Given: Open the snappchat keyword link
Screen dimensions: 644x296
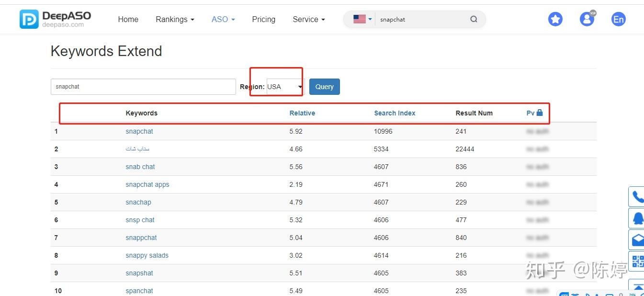Looking at the screenshot, I should click(141, 238).
